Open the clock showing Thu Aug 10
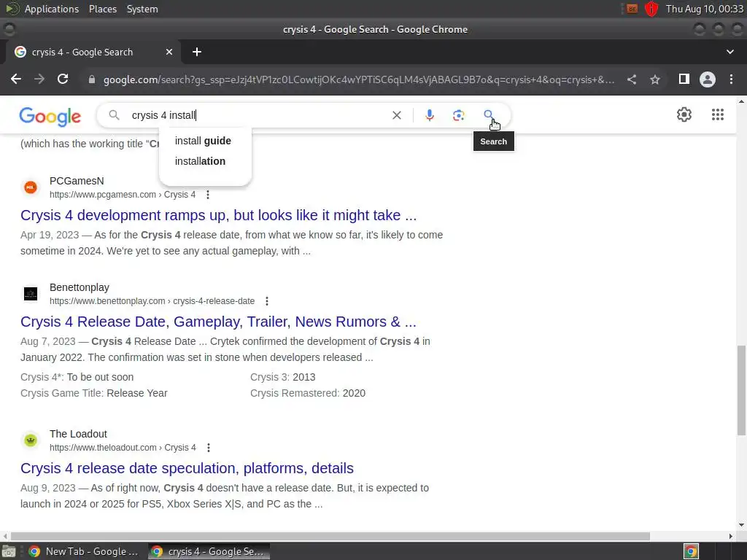Screen dimensions: 747x560 point(705,9)
